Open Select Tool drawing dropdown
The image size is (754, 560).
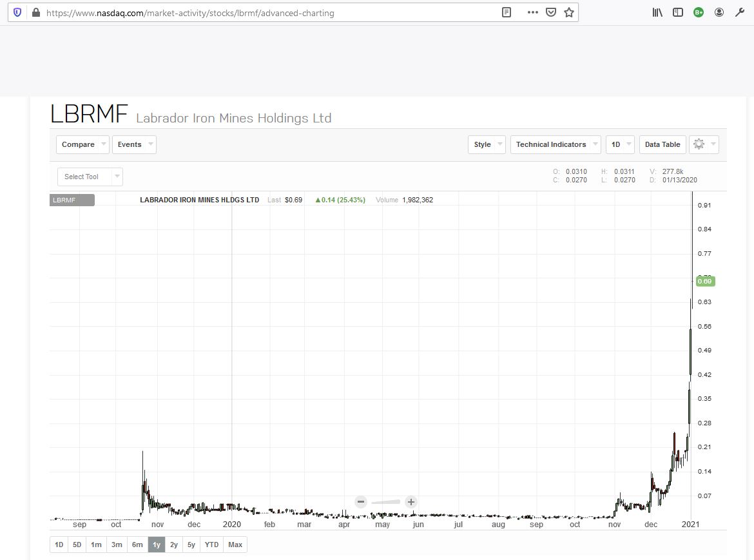coord(90,177)
